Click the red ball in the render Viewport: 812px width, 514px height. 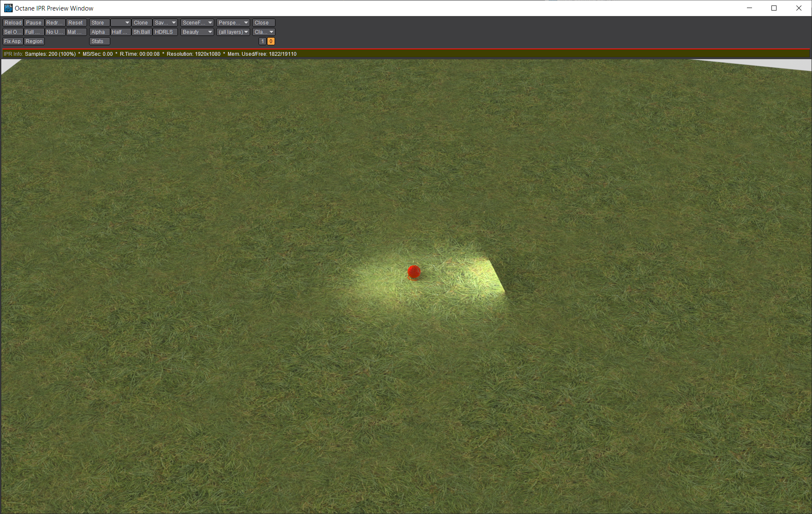click(x=414, y=272)
